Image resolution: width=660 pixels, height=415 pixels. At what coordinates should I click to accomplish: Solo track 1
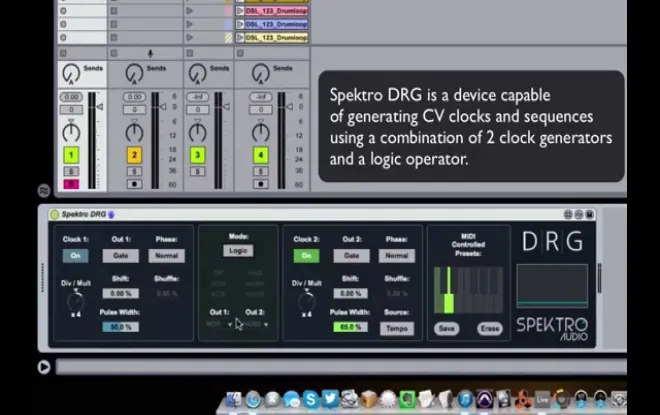pyautogui.click(x=71, y=171)
